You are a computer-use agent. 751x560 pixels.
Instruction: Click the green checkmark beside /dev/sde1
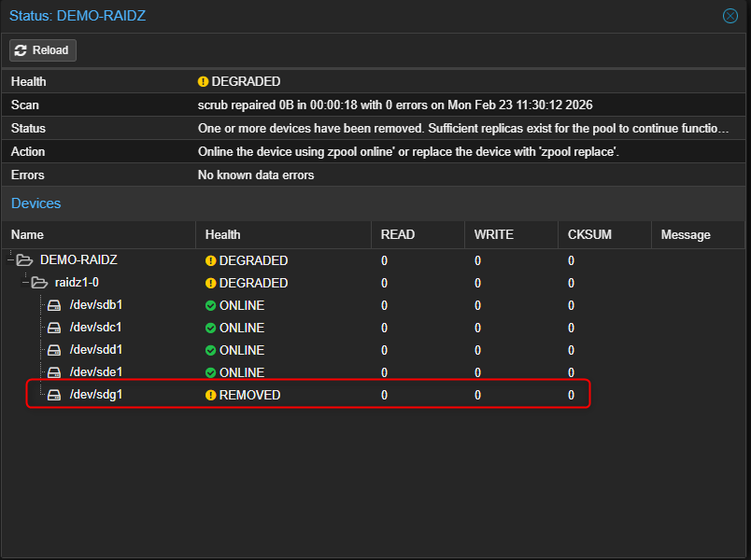pos(210,371)
